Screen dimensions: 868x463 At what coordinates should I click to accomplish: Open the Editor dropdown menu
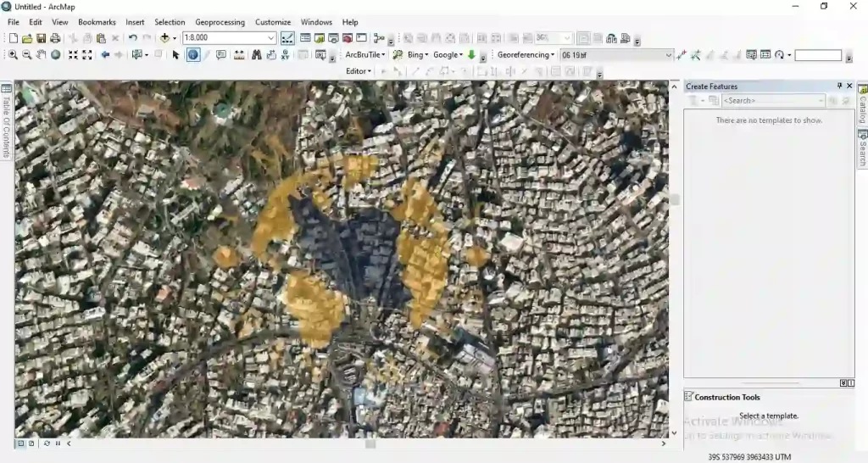click(x=359, y=71)
